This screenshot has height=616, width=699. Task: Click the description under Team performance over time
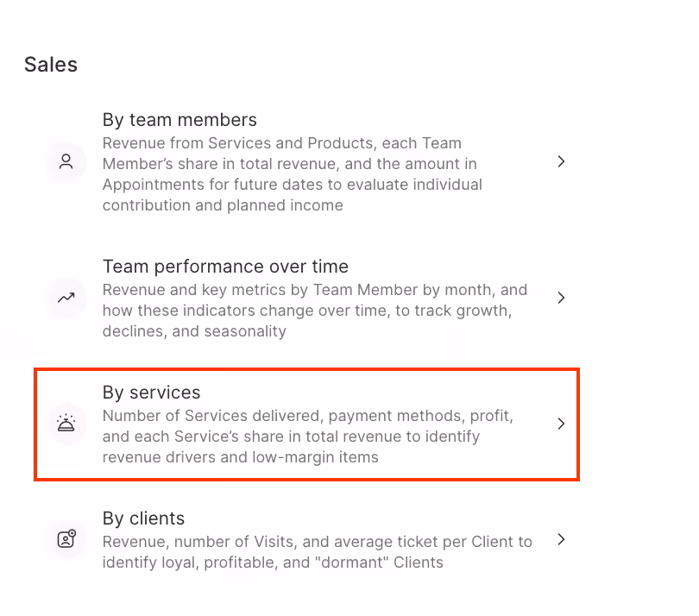point(314,311)
